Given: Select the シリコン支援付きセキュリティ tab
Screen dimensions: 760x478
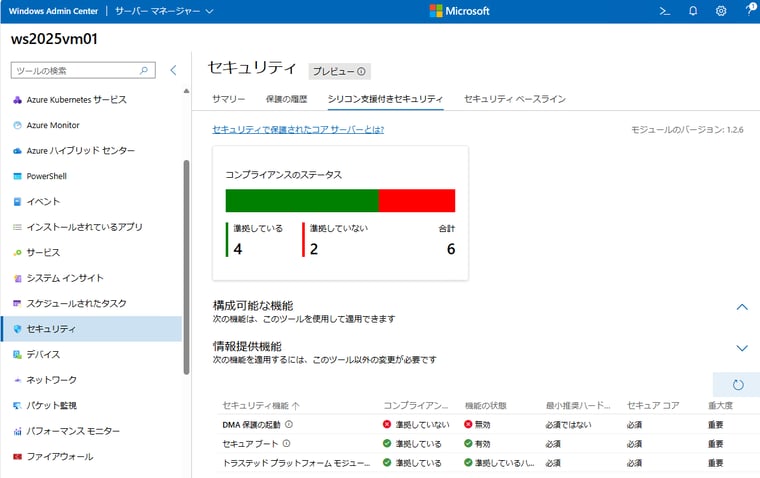Looking at the screenshot, I should pyautogui.click(x=385, y=99).
